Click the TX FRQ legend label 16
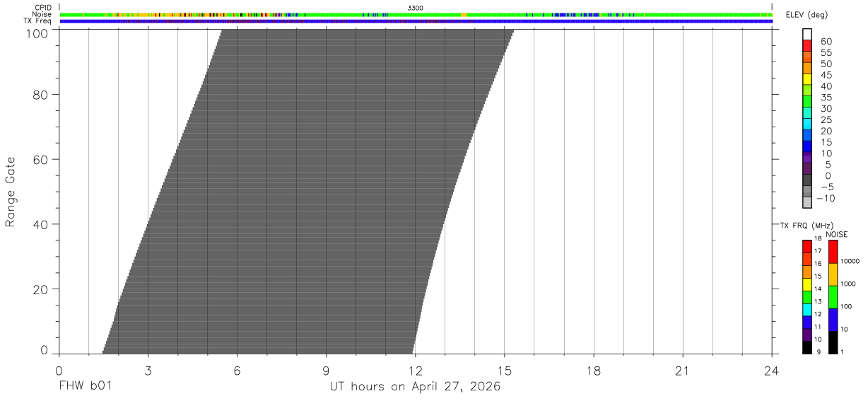This screenshot has height=401, width=868. (818, 264)
